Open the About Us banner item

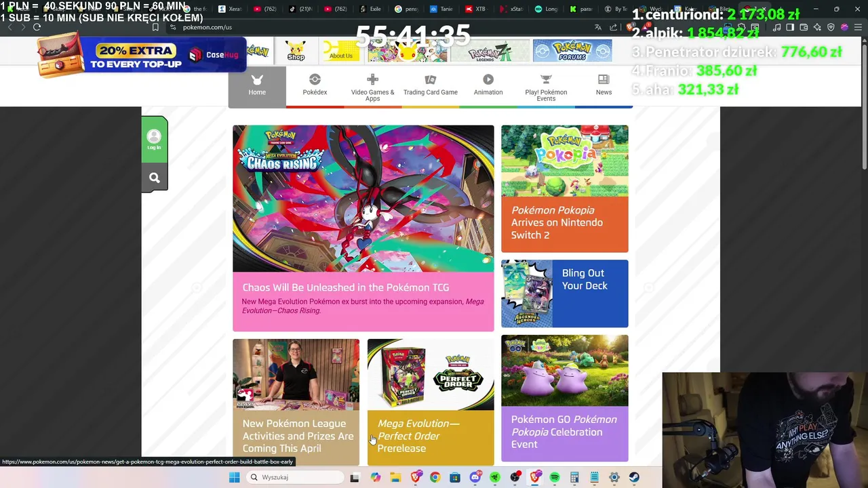coord(340,51)
